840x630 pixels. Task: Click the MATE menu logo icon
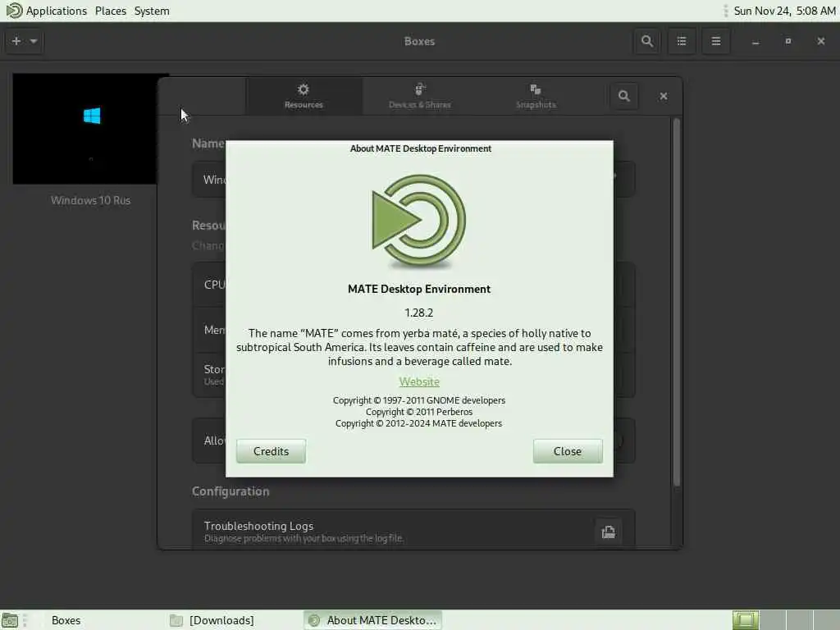click(x=14, y=11)
